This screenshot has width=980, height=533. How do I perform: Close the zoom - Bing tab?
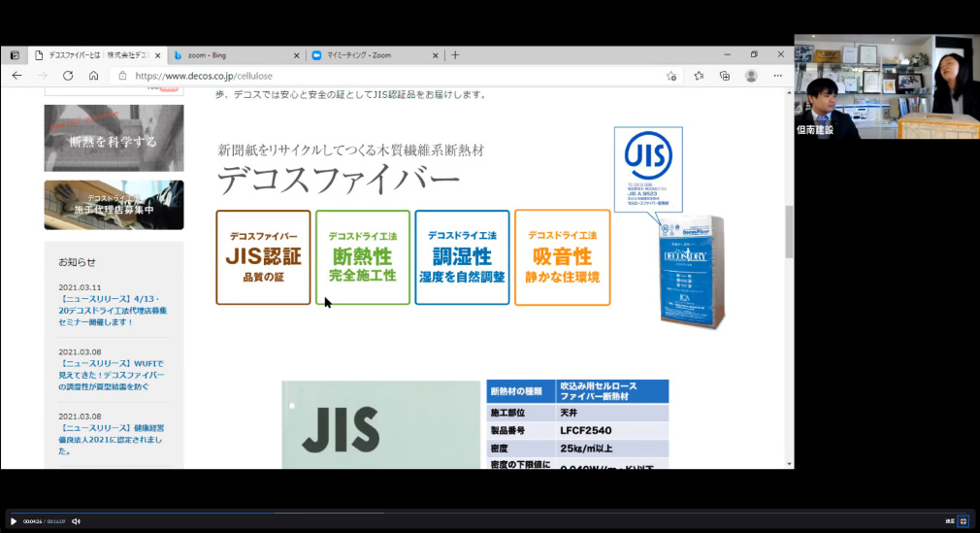coord(296,55)
